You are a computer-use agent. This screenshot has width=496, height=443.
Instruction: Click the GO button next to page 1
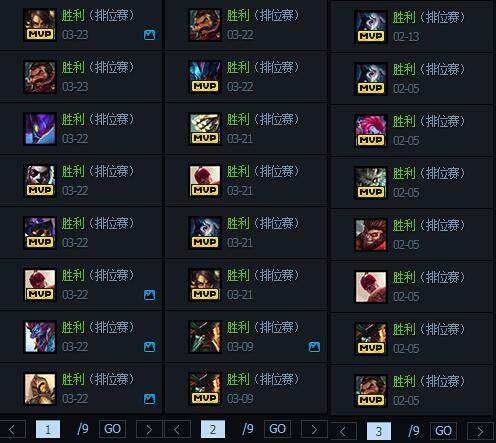pos(112,429)
